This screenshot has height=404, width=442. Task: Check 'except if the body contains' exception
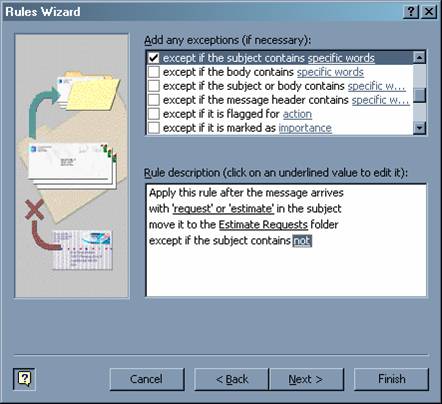pos(154,72)
